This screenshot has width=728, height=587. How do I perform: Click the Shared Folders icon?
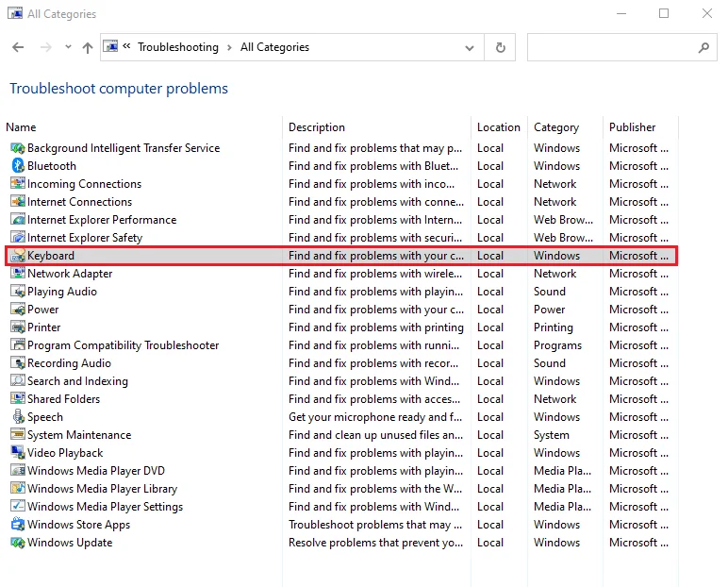tap(18, 399)
